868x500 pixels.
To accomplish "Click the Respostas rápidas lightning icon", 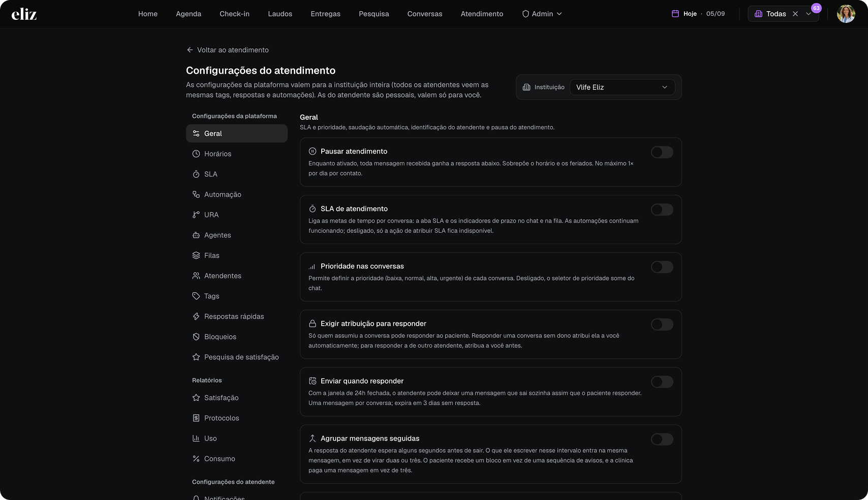I will click(196, 317).
